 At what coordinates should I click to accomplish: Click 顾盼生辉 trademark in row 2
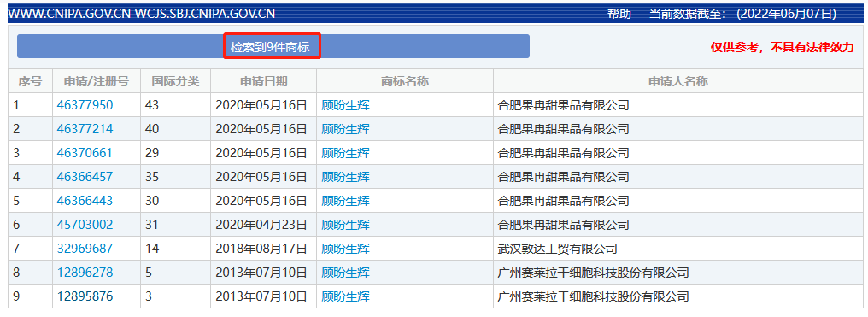(x=345, y=129)
